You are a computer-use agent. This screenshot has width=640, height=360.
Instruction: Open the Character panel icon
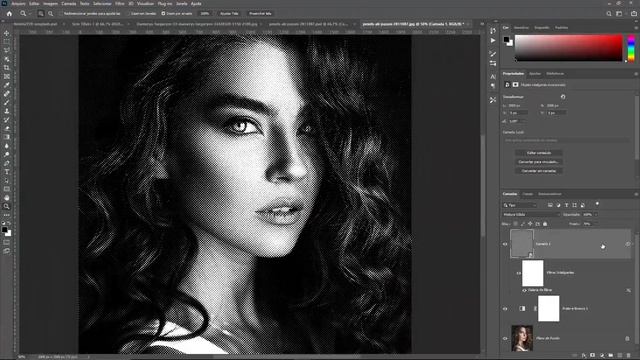(x=493, y=76)
